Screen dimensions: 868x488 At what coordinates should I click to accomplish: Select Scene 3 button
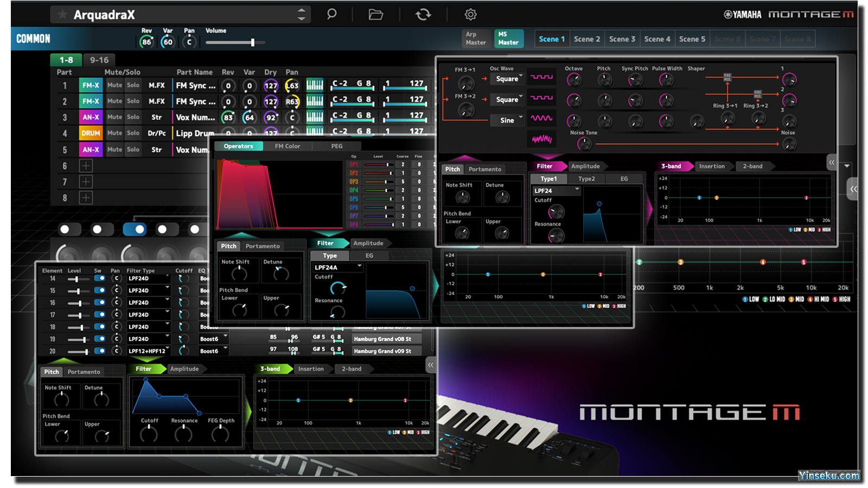(x=622, y=39)
